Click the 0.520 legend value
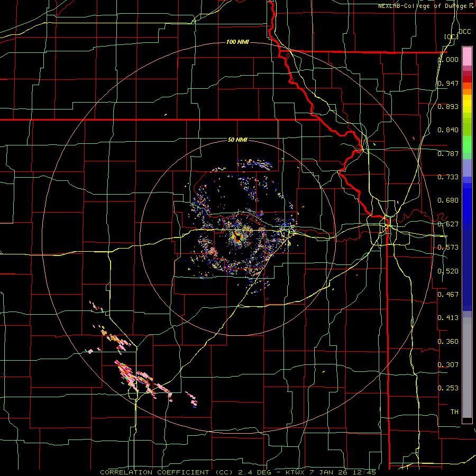The height and width of the screenshot is (476, 476). pos(448,271)
